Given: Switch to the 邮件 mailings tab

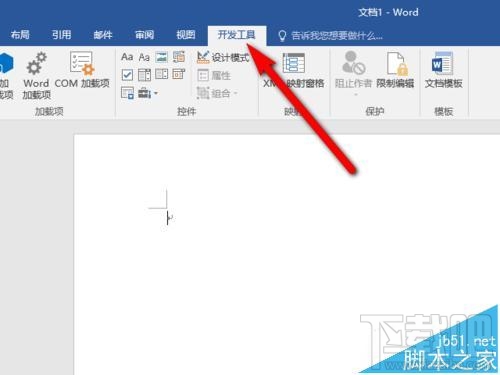Looking at the screenshot, I should [103, 35].
